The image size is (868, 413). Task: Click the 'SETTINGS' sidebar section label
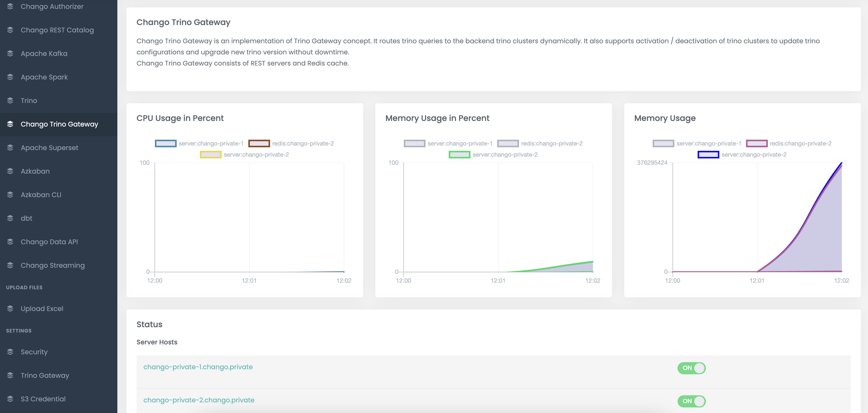coord(19,331)
